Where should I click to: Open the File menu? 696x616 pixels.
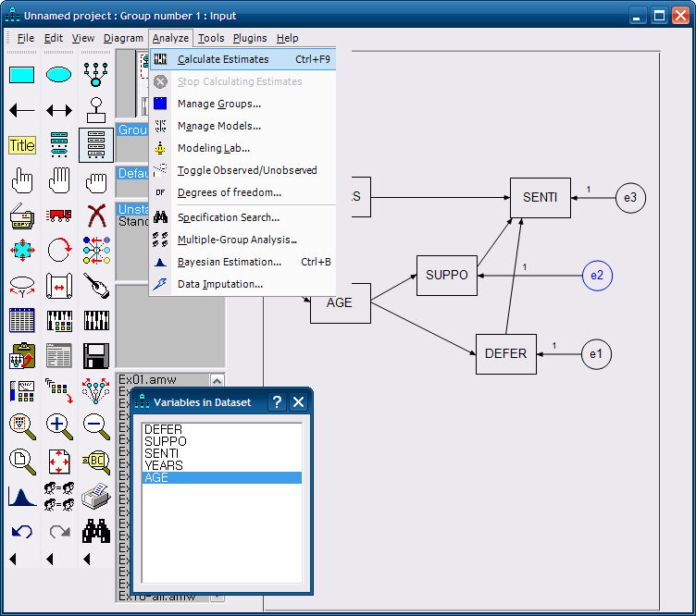[x=25, y=38]
